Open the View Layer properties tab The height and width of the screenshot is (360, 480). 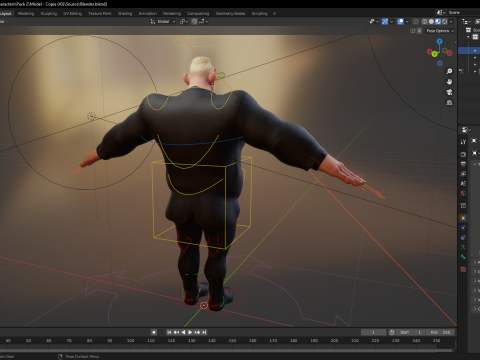(463, 174)
